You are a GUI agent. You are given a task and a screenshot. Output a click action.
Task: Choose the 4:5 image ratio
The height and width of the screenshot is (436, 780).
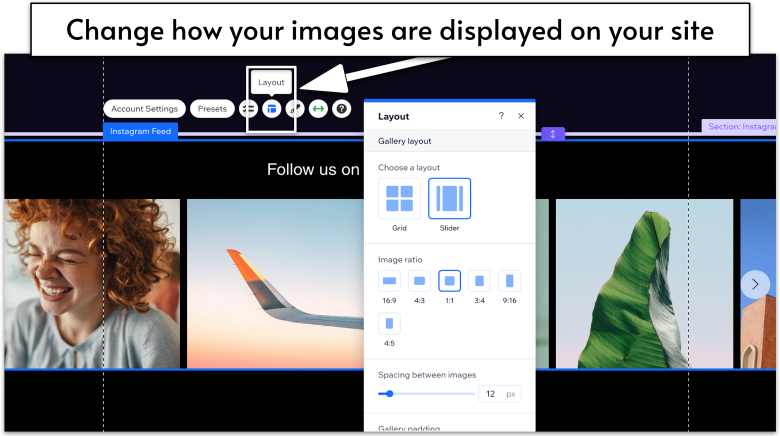389,323
